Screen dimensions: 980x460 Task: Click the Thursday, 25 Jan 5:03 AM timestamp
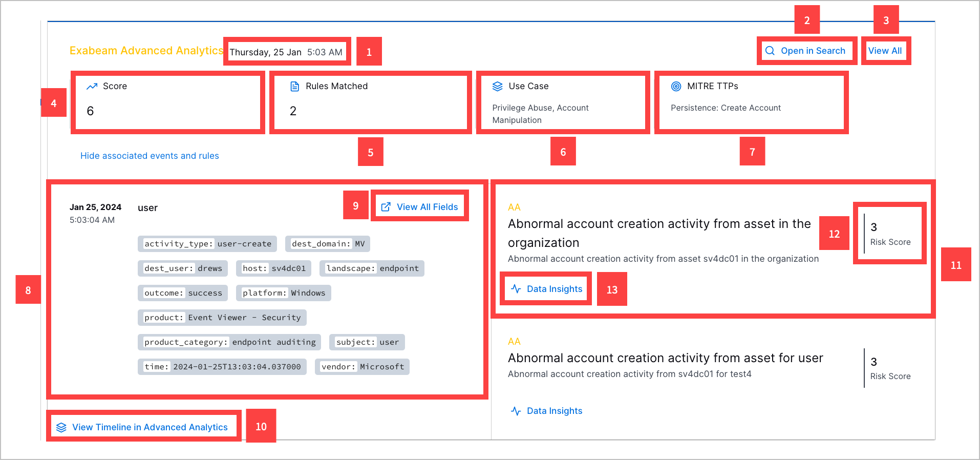click(x=286, y=52)
